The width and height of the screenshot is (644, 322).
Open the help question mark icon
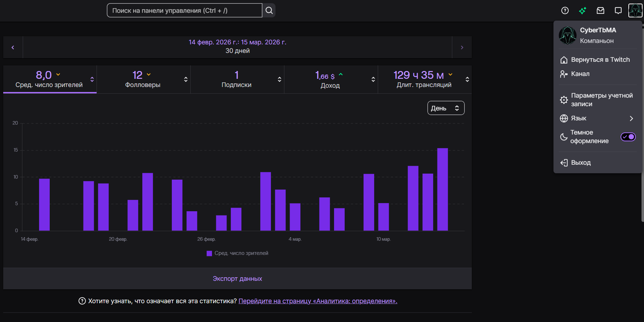pos(565,11)
